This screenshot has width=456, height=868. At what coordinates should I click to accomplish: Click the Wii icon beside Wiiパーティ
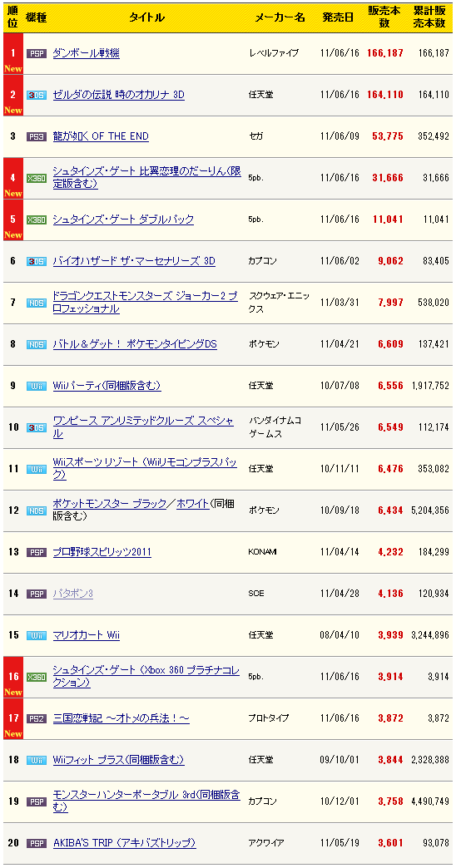click(x=36, y=386)
